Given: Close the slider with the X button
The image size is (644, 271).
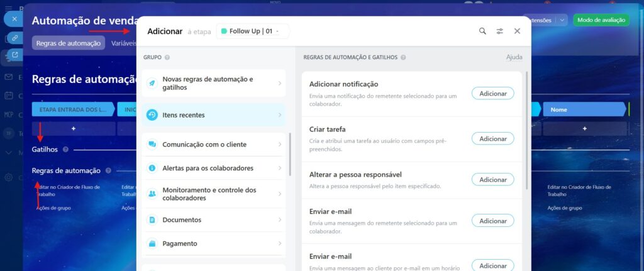Looking at the screenshot, I should (x=14, y=19).
